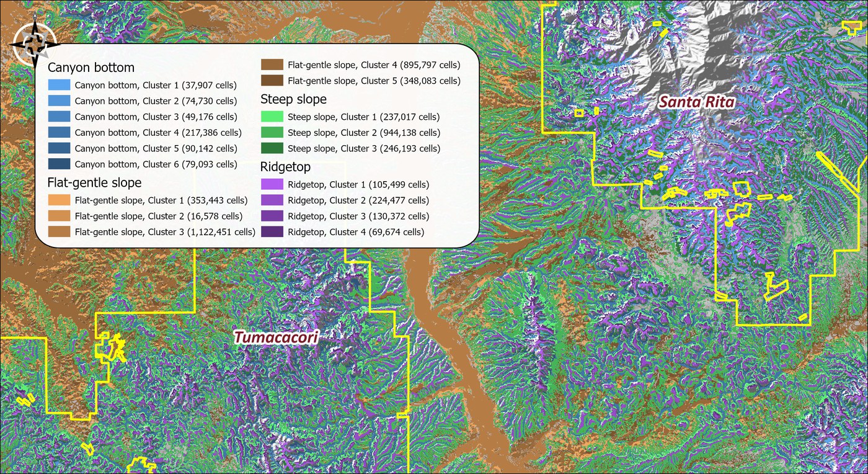This screenshot has width=868, height=474.
Task: Click "Flat-gentle slope, Cluster 1 (353,443 cells)" text
Action: point(161,200)
